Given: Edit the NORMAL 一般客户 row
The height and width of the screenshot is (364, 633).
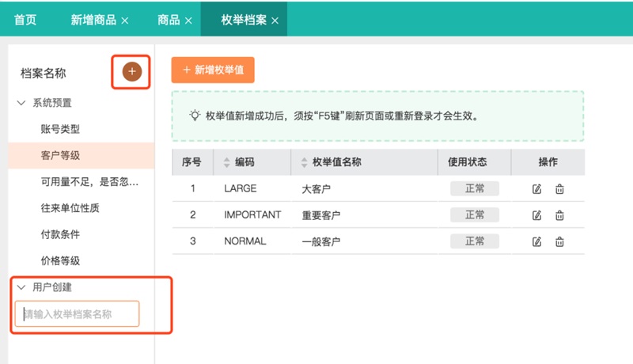Looking at the screenshot, I should click(x=537, y=241).
